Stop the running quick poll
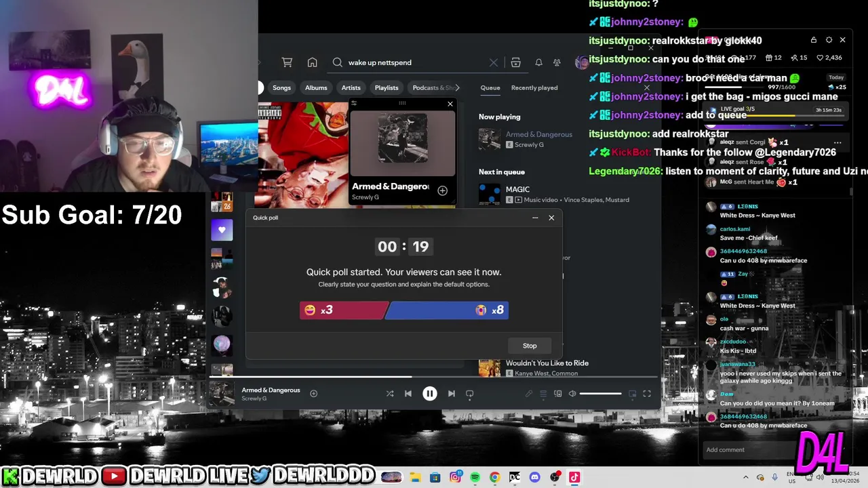Screen dimensions: 868x488 [x=530, y=346]
